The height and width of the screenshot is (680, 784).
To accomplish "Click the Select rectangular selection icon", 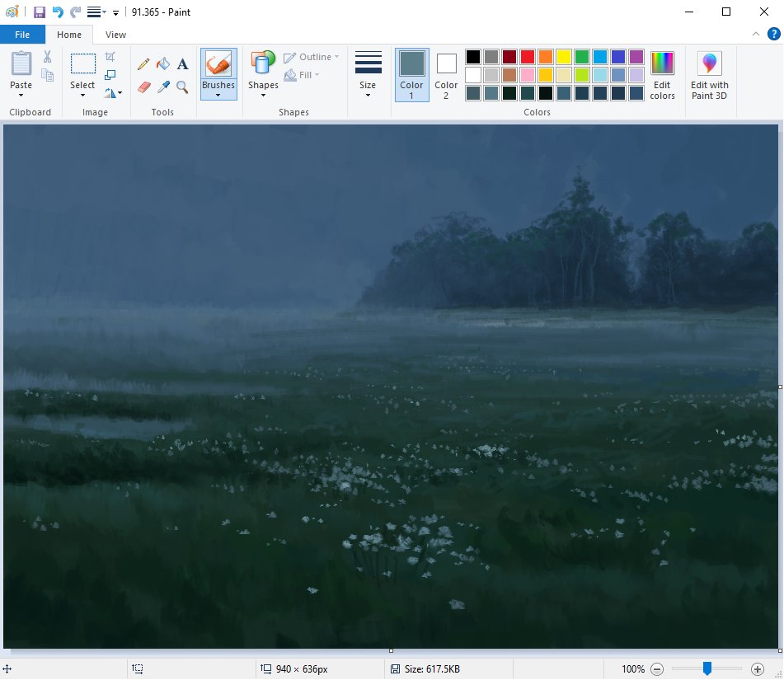I will point(82,64).
